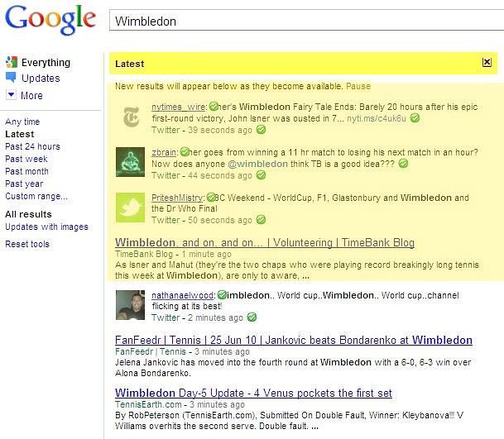
Task: Click the Updates speech bubble icon
Action: pyautogui.click(x=11, y=78)
